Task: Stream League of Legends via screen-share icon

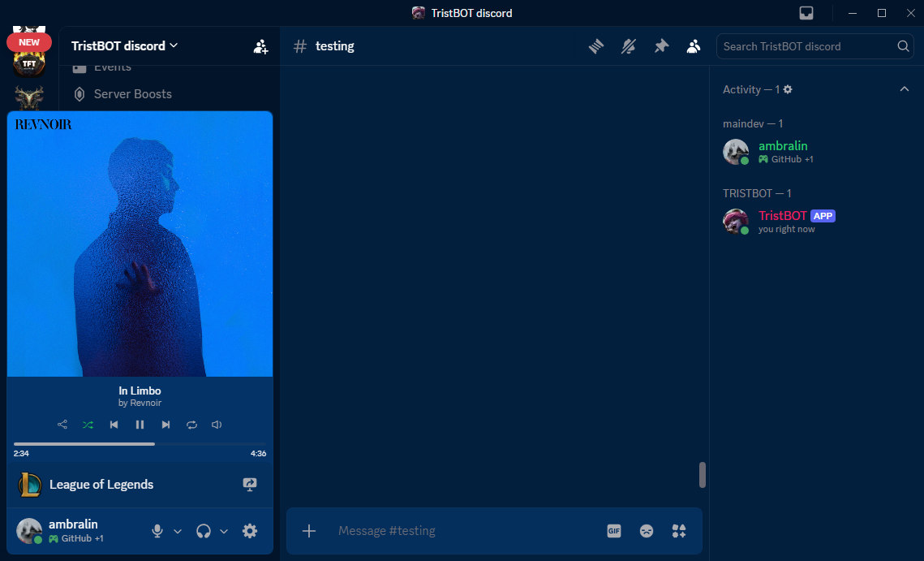Action: tap(250, 485)
